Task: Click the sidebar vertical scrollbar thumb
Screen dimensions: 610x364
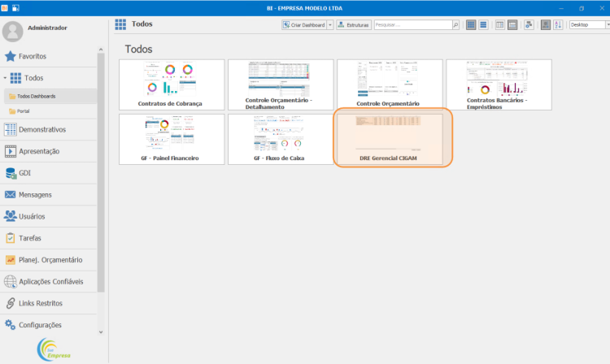Action: [101, 172]
